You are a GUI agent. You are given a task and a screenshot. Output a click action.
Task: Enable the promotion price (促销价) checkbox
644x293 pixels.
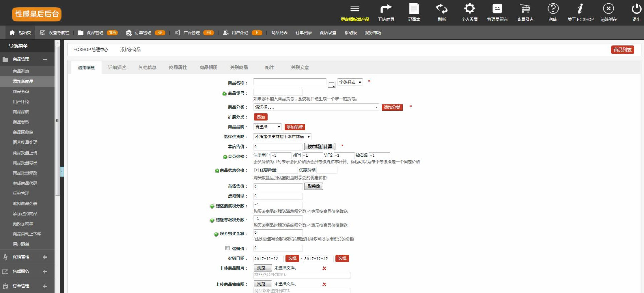(228, 248)
